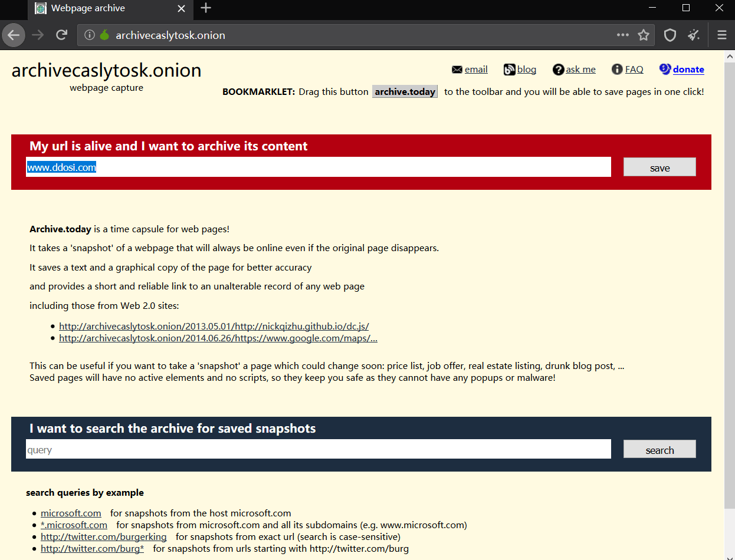Open the browser hamburger menu

click(x=722, y=35)
